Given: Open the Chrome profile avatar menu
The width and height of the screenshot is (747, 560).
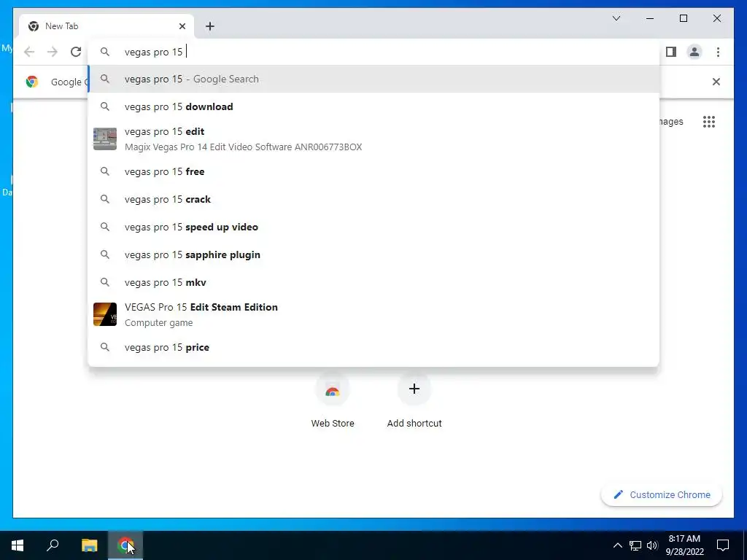Looking at the screenshot, I should coord(694,52).
